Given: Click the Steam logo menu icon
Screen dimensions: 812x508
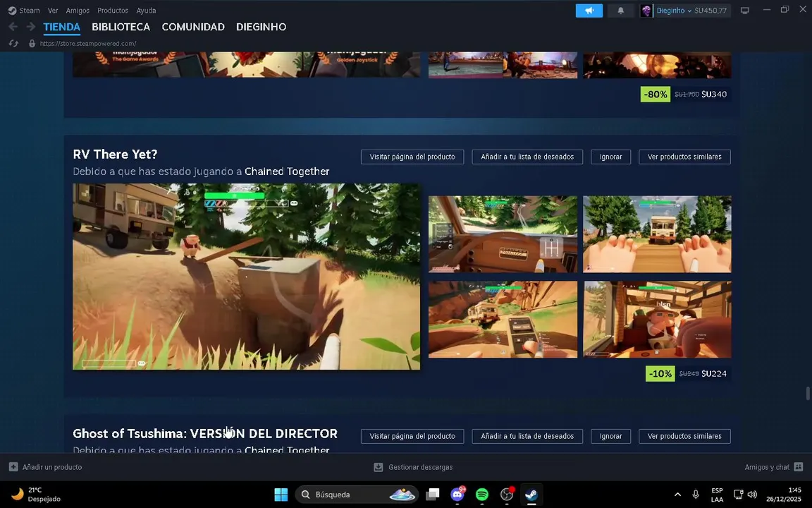Looking at the screenshot, I should click(x=12, y=11).
